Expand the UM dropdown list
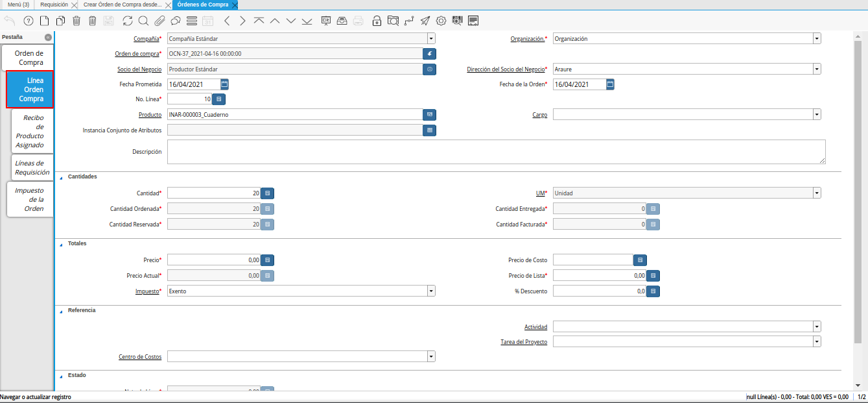The image size is (868, 403). (817, 193)
